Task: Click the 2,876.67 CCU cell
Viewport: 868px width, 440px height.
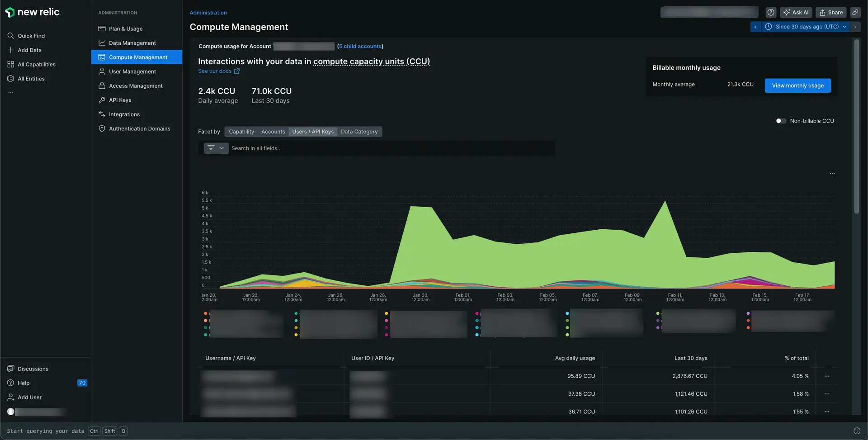Action: point(690,376)
